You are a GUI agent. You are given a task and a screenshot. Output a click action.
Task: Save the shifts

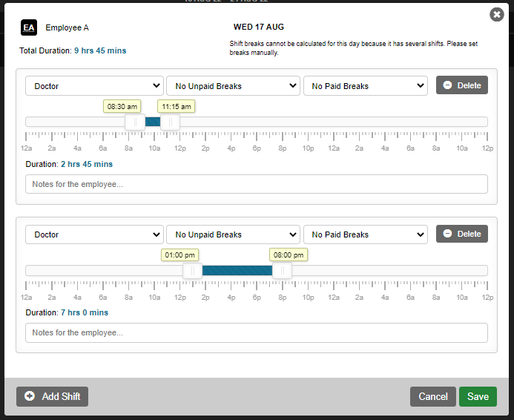[x=478, y=396]
